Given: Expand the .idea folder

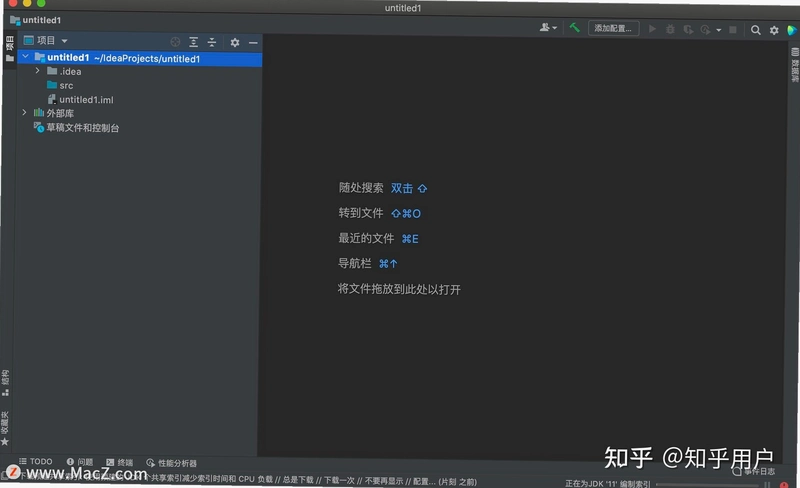Looking at the screenshot, I should coord(37,70).
